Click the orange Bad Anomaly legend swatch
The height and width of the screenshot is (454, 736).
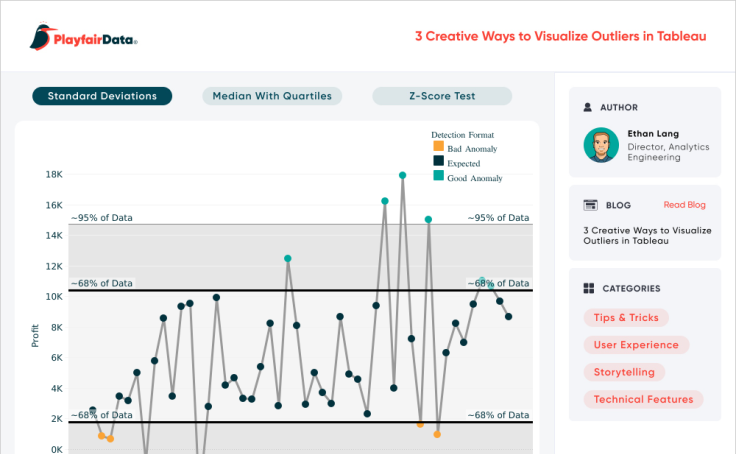(438, 147)
